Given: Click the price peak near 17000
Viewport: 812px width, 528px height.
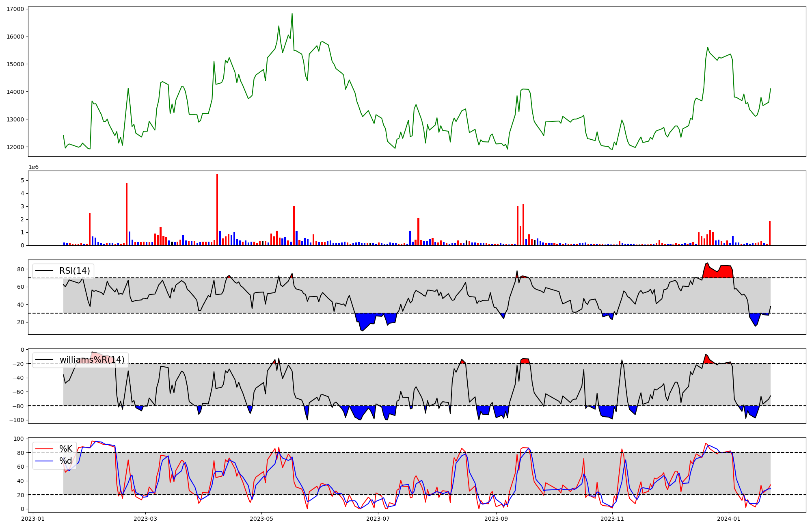Looking at the screenshot, I should click(292, 14).
